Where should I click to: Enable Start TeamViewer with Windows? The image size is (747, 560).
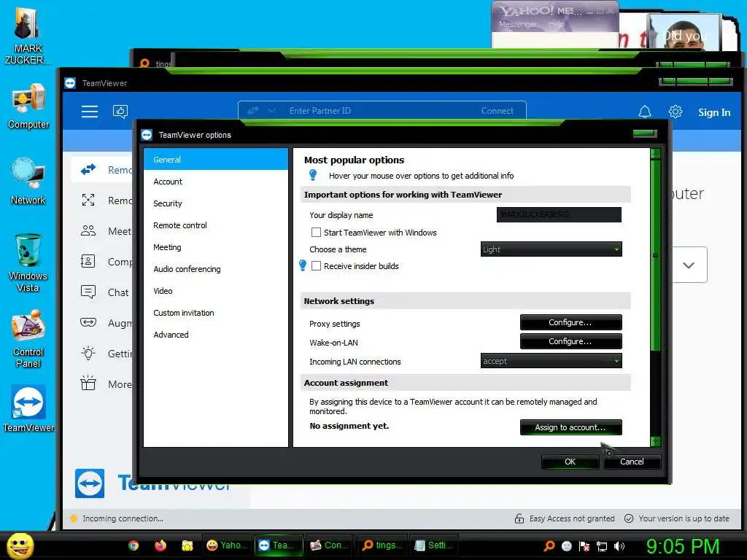316,233
